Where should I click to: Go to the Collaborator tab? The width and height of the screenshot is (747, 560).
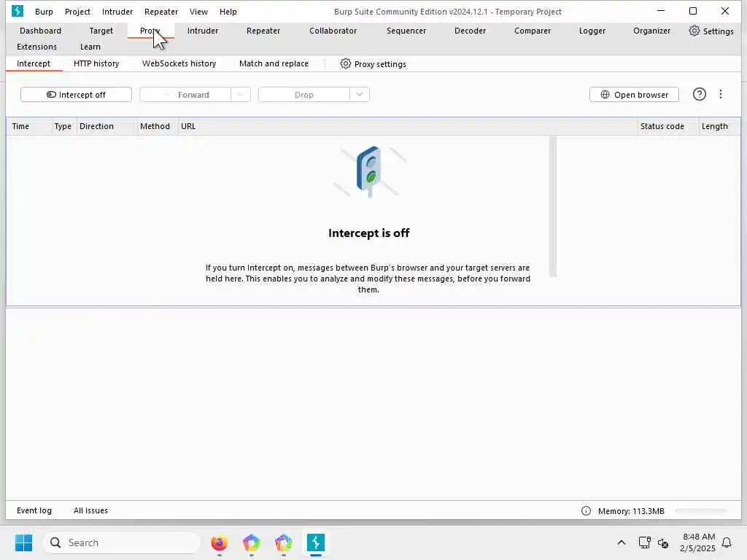(x=333, y=31)
